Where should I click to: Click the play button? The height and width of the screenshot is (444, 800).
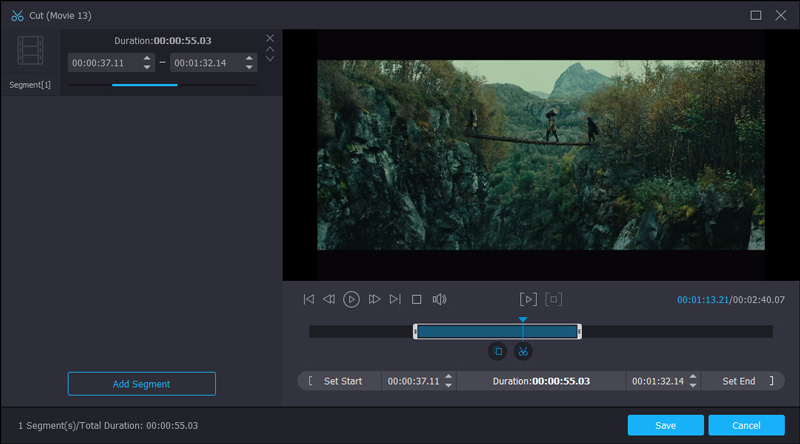[351, 299]
